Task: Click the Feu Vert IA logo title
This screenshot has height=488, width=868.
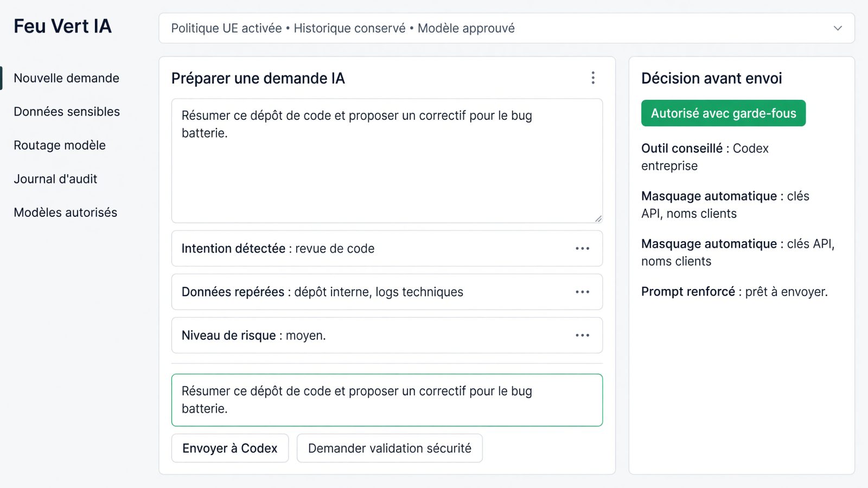Action: [x=62, y=26]
